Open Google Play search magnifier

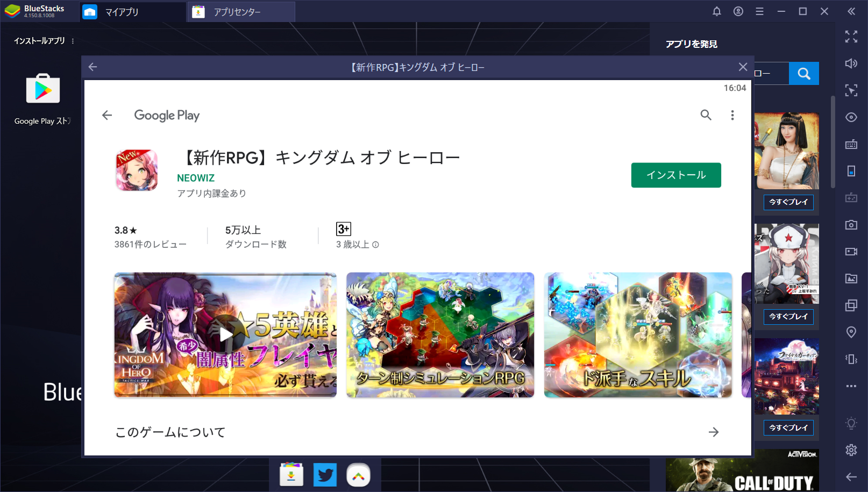point(706,115)
